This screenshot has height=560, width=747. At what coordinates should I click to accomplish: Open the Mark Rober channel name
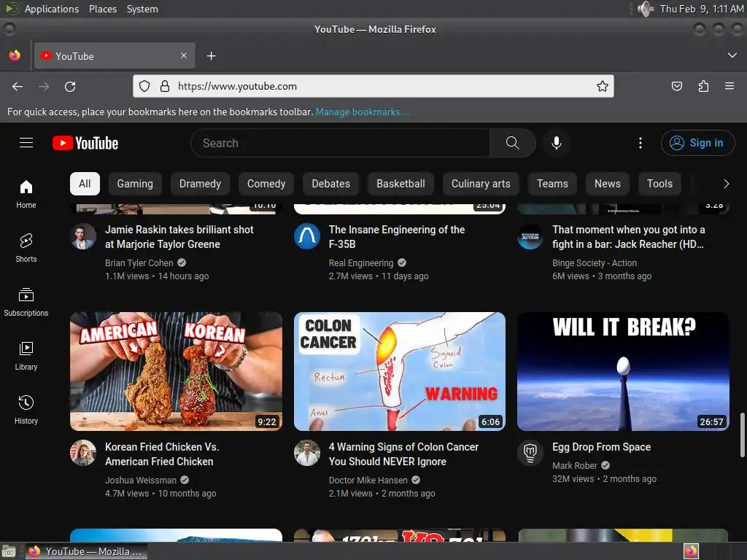click(575, 466)
